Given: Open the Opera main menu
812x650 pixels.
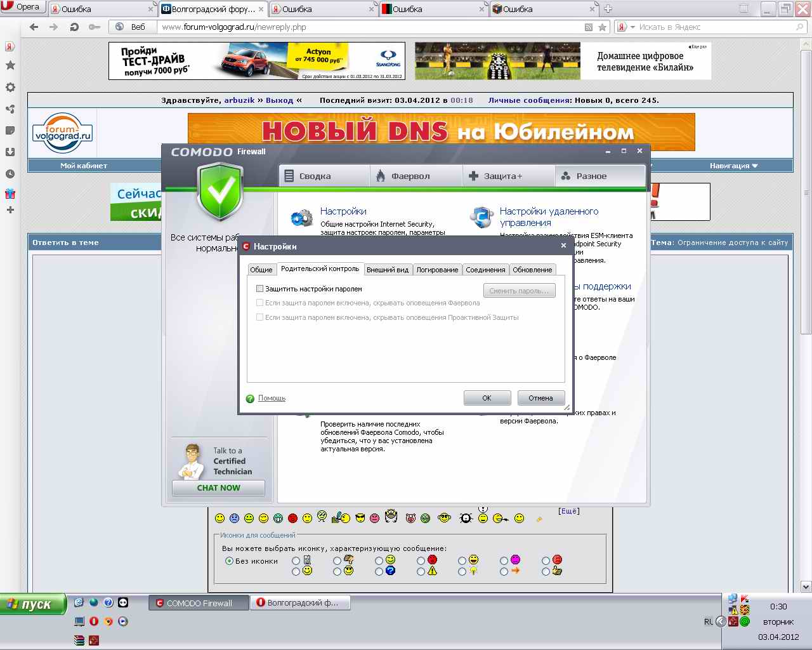Looking at the screenshot, I should [x=23, y=7].
